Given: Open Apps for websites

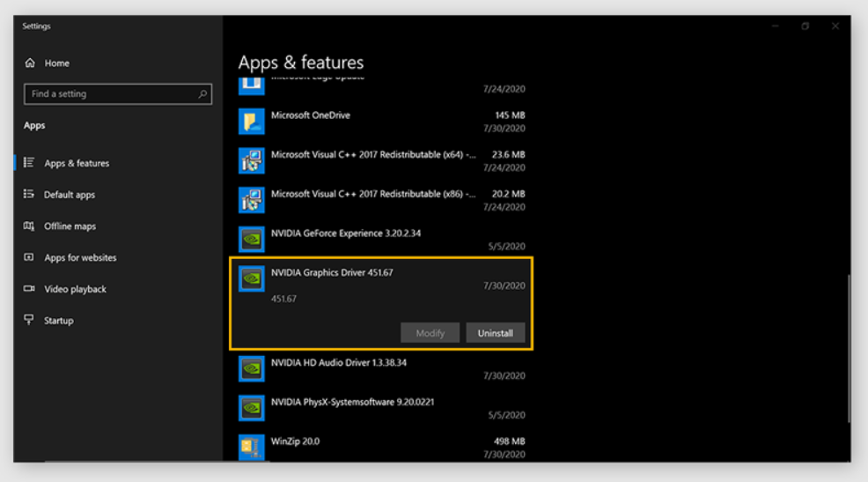Looking at the screenshot, I should pos(80,257).
